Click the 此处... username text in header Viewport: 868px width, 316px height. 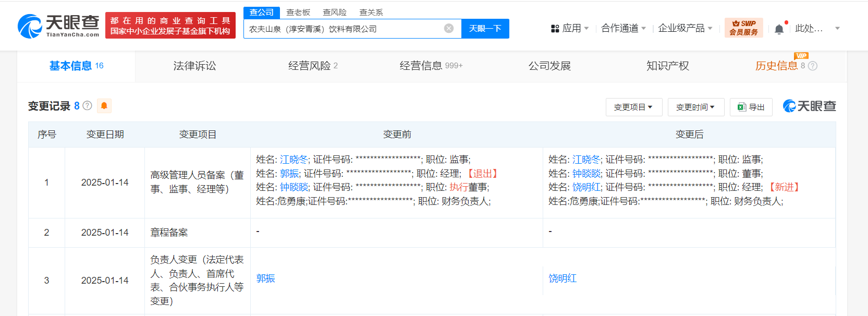[809, 28]
